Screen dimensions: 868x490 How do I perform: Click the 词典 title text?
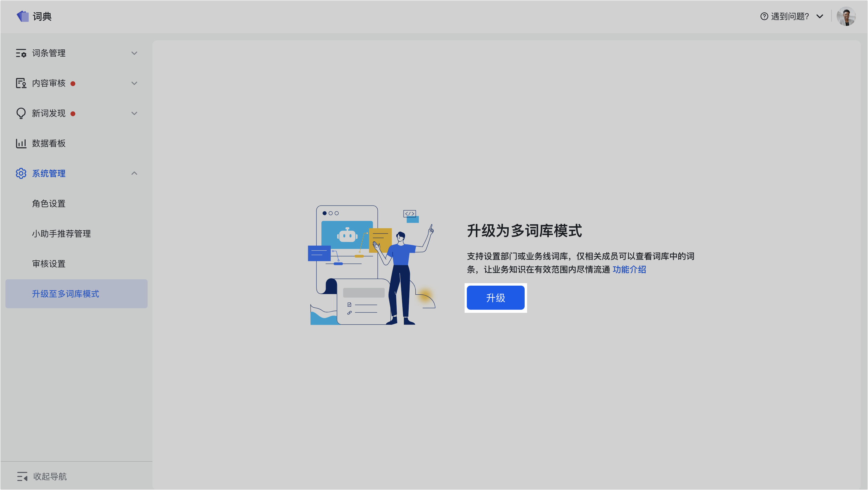coord(42,16)
